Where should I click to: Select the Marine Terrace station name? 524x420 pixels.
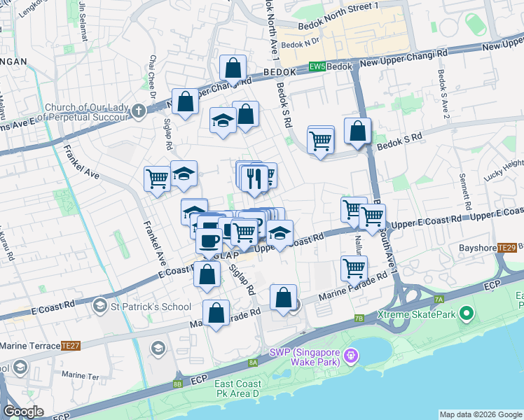coord(30,346)
